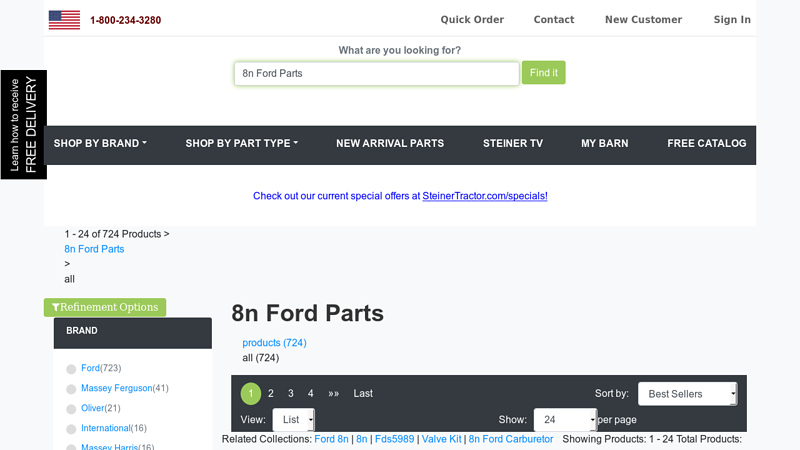Select the Oliver (21) brand filter
The image size is (800, 450).
click(71, 409)
